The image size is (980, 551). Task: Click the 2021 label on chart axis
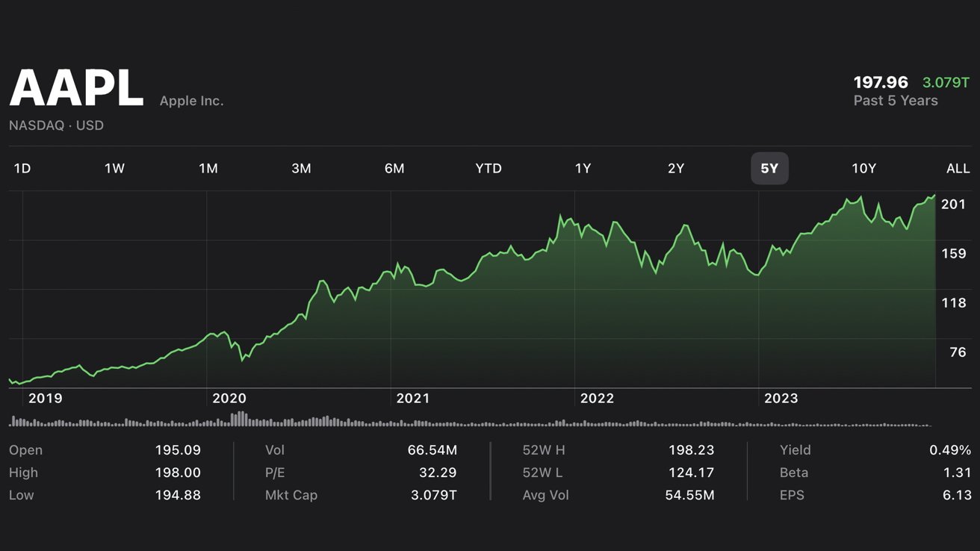point(413,399)
